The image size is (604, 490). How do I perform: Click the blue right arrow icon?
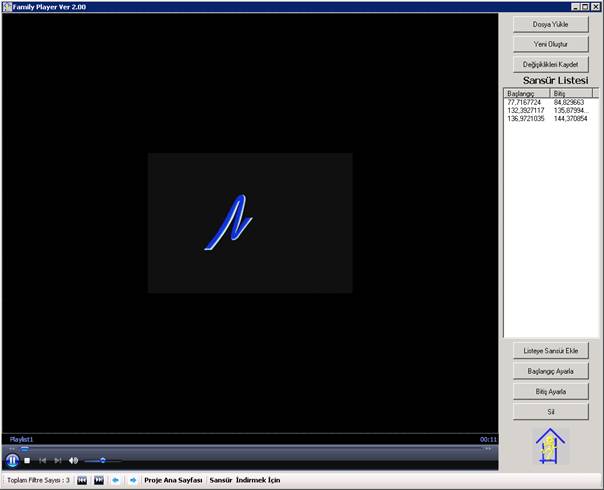(x=133, y=480)
